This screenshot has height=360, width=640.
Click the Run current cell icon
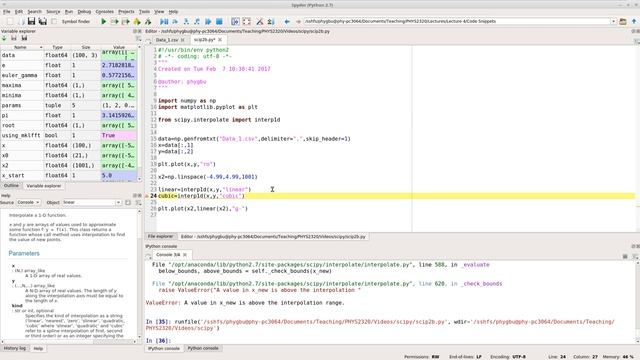click(115, 21)
